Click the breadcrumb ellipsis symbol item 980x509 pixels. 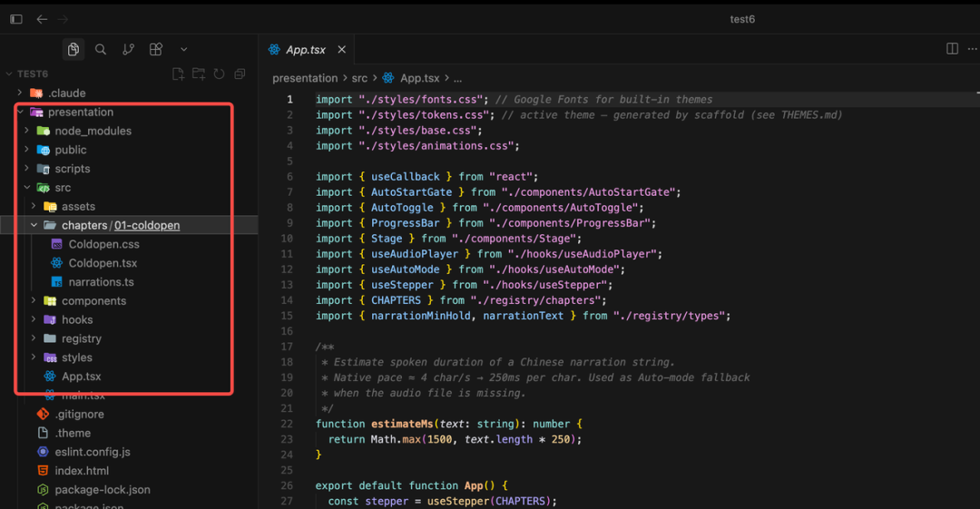click(458, 79)
